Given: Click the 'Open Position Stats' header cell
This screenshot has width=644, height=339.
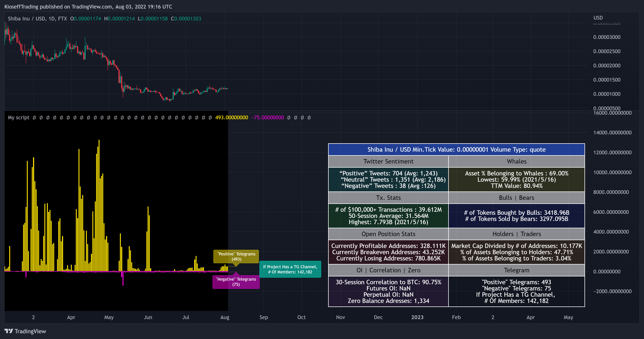Looking at the screenshot, I should click(388, 234).
